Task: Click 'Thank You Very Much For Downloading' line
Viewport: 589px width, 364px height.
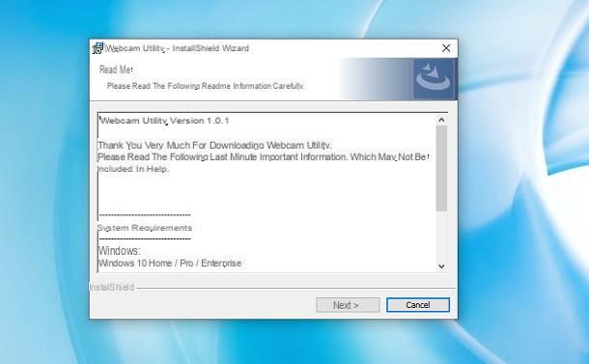Action: pos(215,145)
